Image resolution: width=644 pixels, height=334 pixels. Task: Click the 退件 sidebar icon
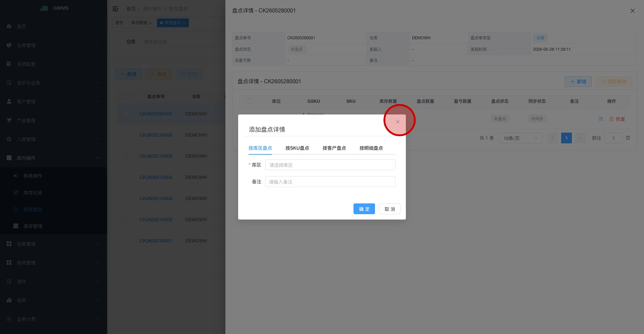point(9,281)
